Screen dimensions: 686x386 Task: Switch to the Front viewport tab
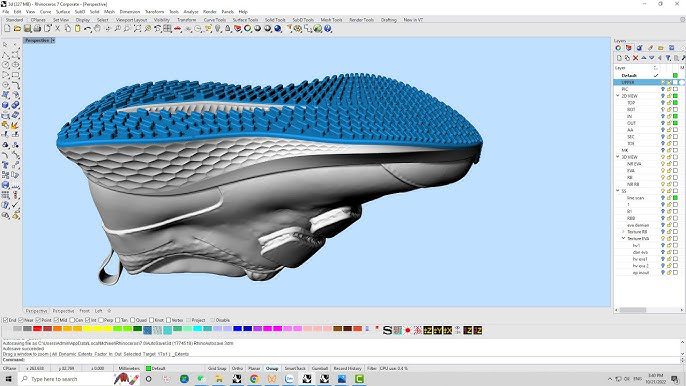point(84,311)
